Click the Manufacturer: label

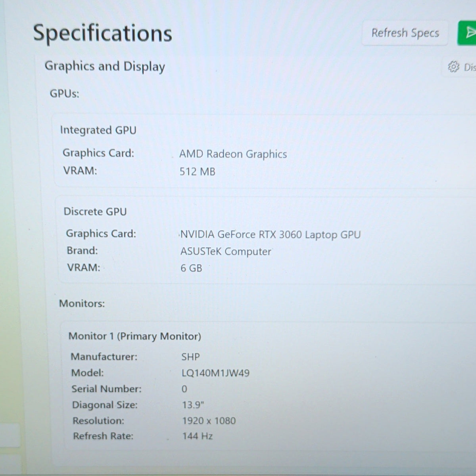pyautogui.click(x=104, y=357)
